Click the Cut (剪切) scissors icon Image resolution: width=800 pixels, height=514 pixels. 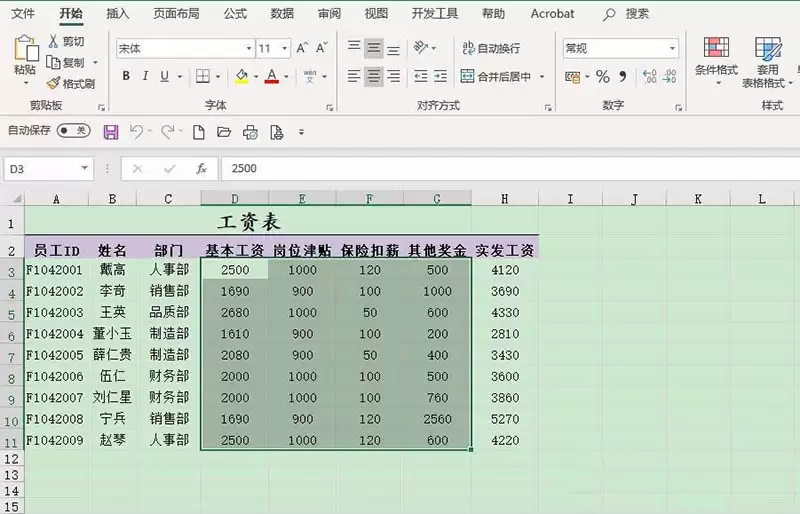coord(54,41)
